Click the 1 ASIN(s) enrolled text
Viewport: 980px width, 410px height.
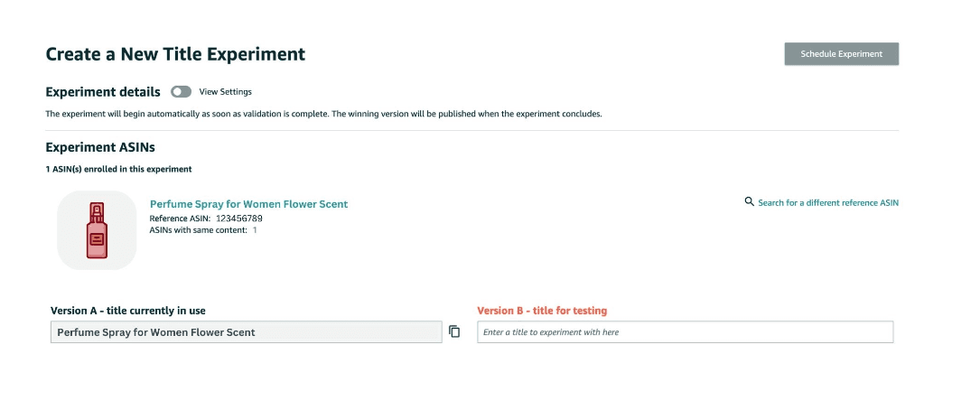pyautogui.click(x=118, y=169)
